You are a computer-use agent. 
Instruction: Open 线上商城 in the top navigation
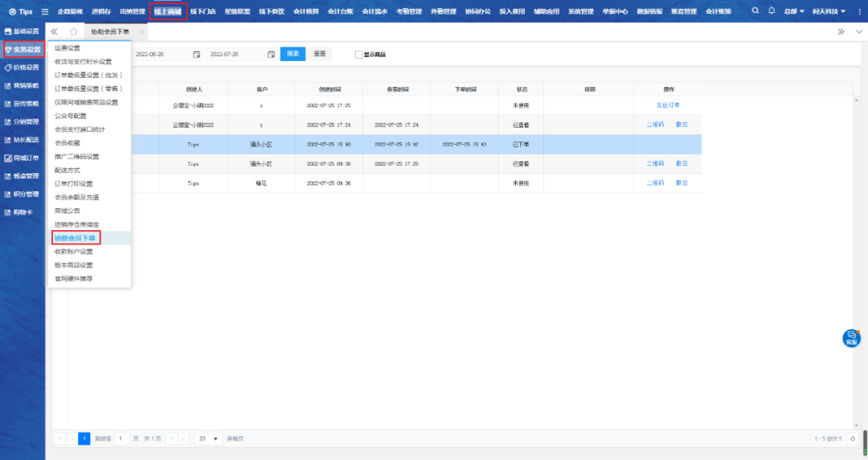[x=168, y=11]
